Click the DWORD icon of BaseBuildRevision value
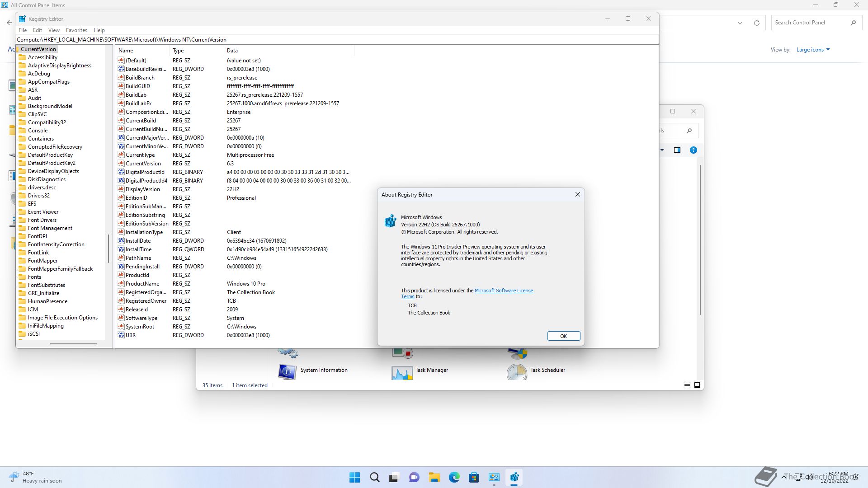868x488 pixels. pyautogui.click(x=121, y=69)
